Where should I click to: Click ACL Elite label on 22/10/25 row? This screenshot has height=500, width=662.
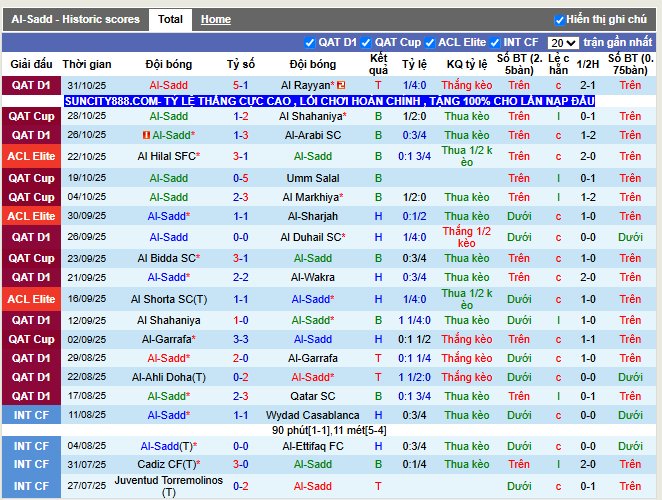pyautogui.click(x=31, y=156)
